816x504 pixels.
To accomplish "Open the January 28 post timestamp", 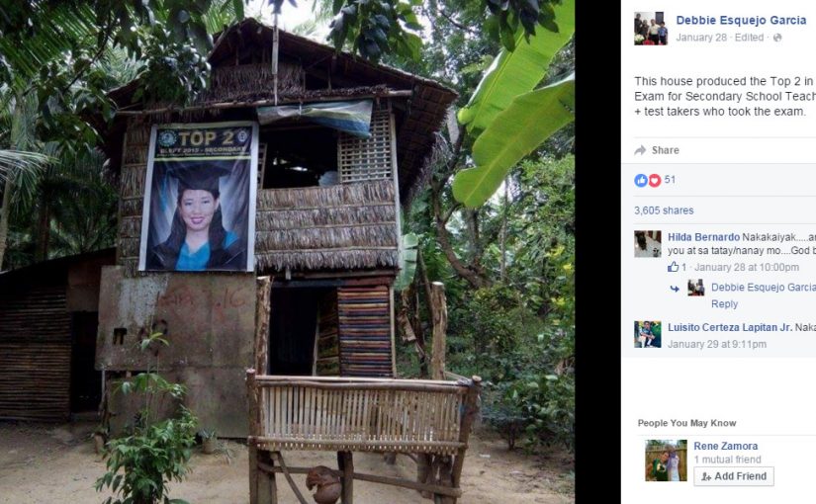I will point(701,38).
